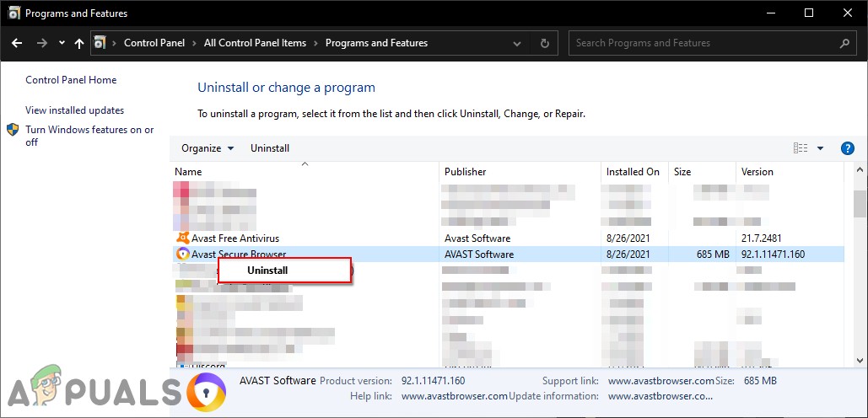Click the Avast Free Antivirus icon
The height and width of the screenshot is (418, 868).
pyautogui.click(x=182, y=238)
